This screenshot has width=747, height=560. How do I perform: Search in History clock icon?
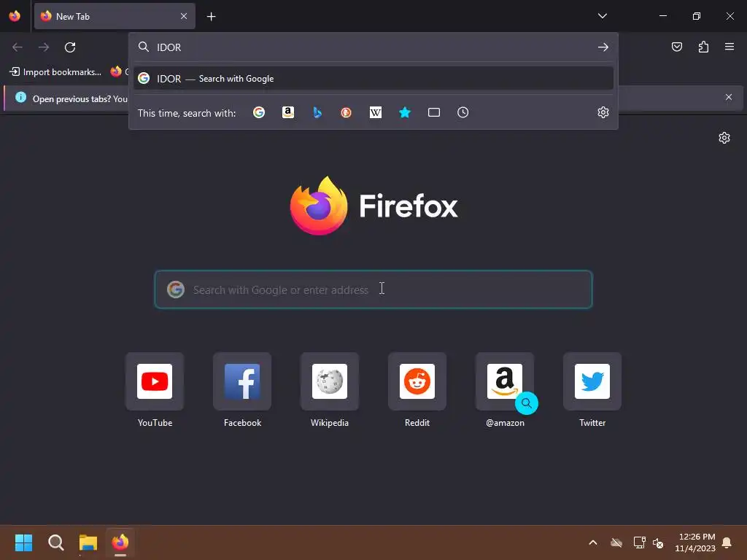[463, 112]
